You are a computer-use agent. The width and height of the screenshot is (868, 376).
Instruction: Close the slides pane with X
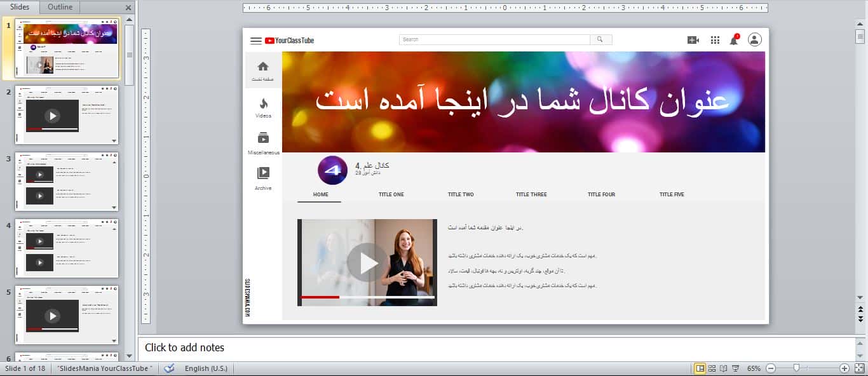pyautogui.click(x=128, y=8)
